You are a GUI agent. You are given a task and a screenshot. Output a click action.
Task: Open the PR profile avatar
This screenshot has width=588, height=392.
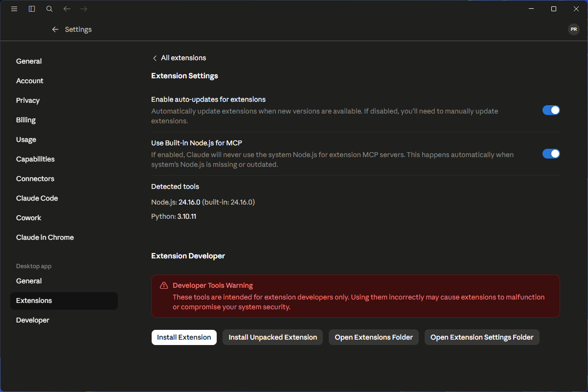point(574,29)
